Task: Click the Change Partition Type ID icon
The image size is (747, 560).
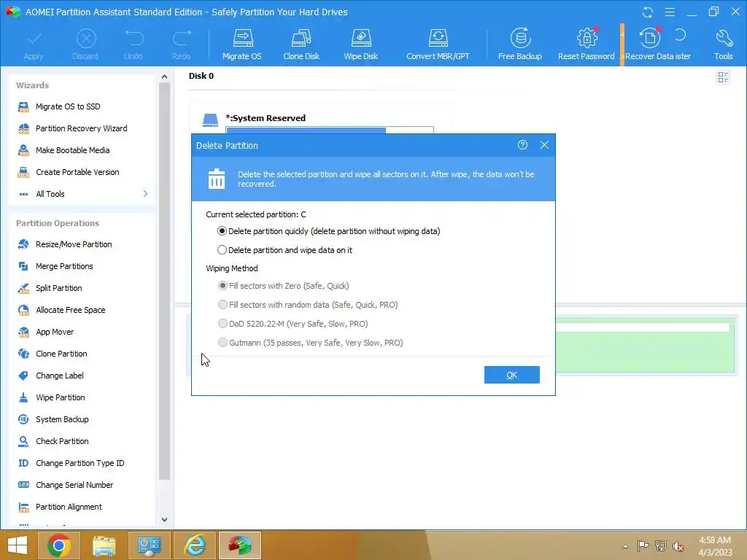Action: 23,463
